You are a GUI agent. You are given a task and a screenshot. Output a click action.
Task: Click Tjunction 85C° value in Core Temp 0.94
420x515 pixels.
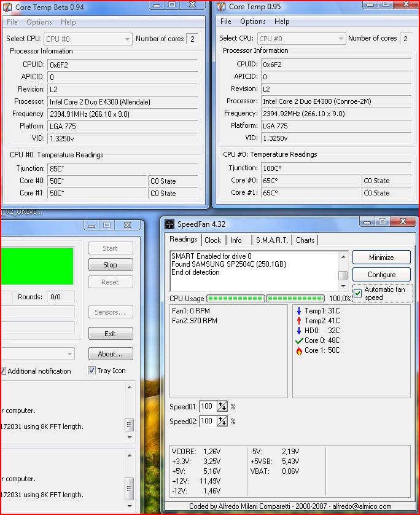(x=123, y=169)
